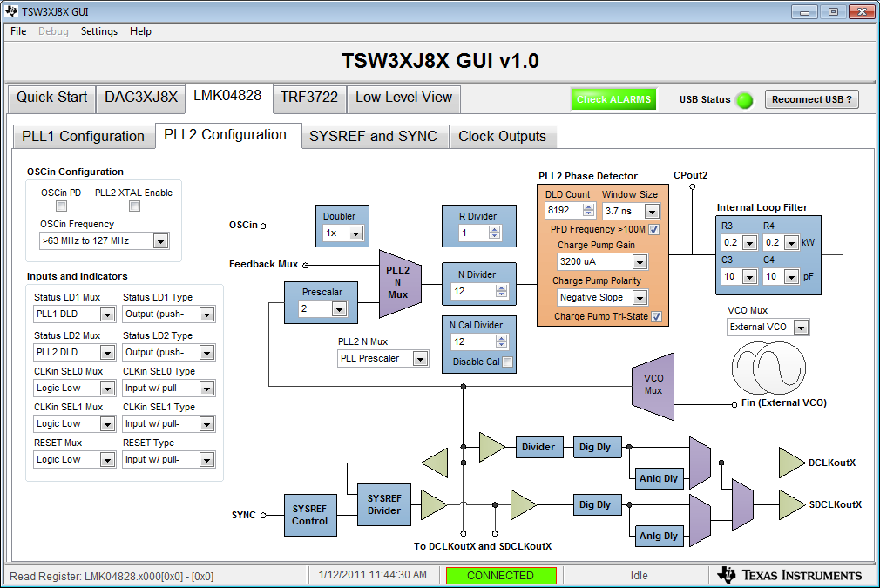Click the R Divider value stepper
Viewport: 880px width, 588px height.
(x=494, y=233)
